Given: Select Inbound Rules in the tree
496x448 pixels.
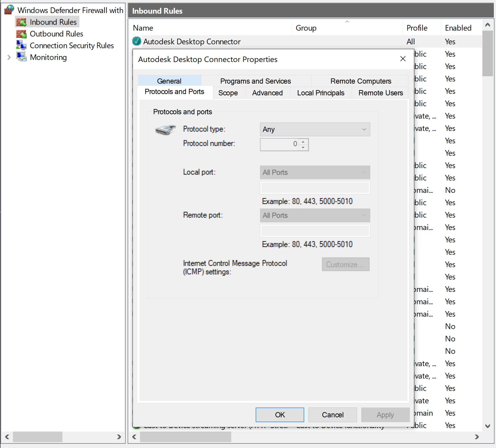Looking at the screenshot, I should coord(53,22).
